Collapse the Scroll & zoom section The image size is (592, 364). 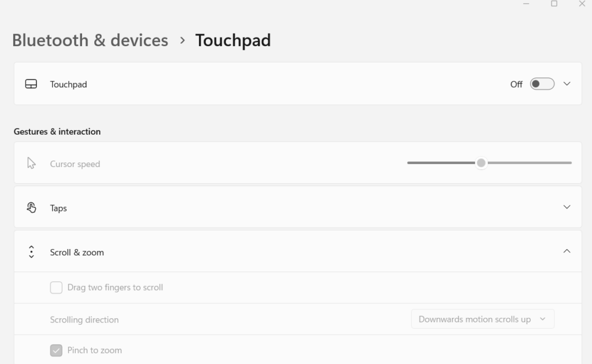tap(567, 252)
